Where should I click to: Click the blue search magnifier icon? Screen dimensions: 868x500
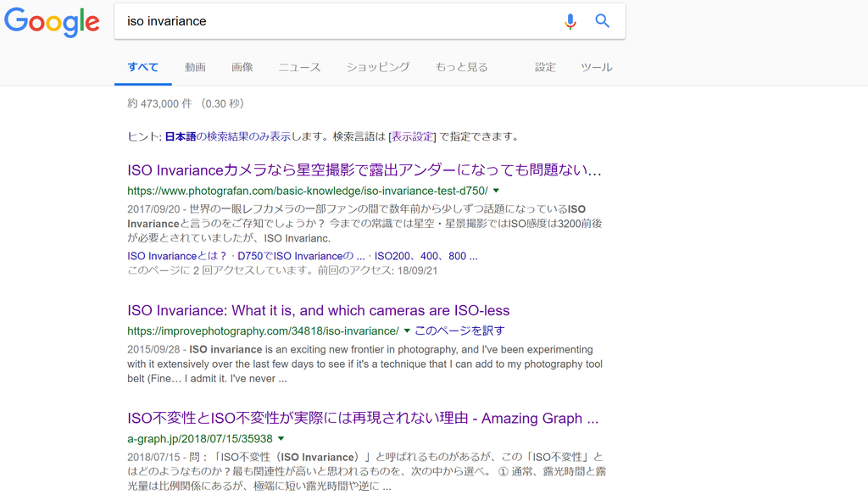coord(602,20)
